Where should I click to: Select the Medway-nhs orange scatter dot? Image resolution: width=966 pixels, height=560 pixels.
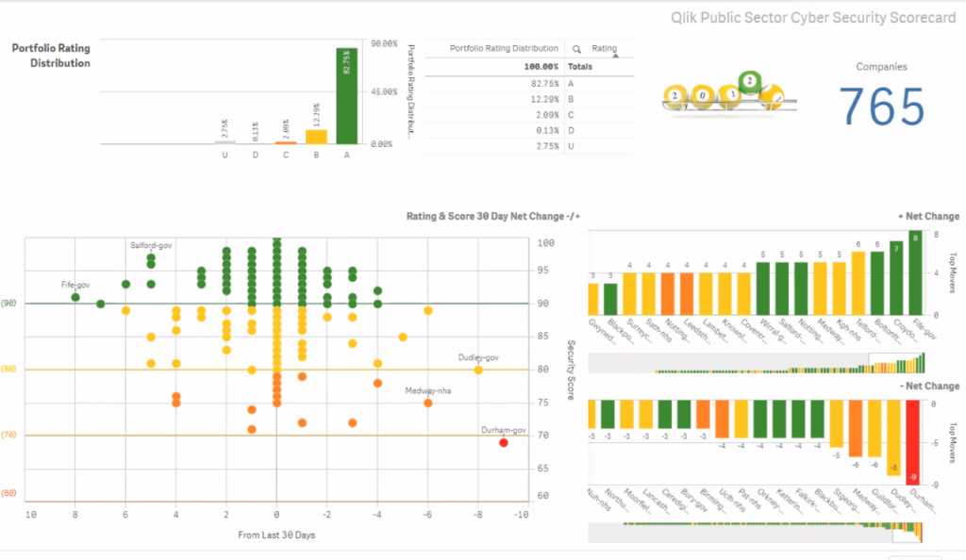click(x=428, y=404)
